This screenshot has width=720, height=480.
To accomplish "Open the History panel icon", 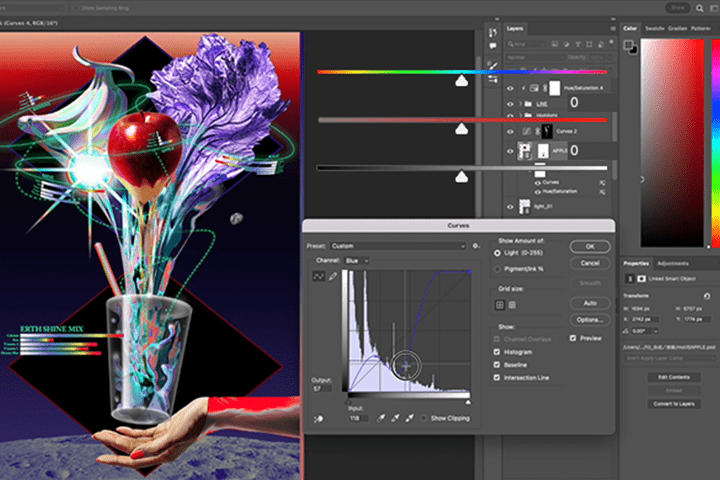I will tap(493, 33).
